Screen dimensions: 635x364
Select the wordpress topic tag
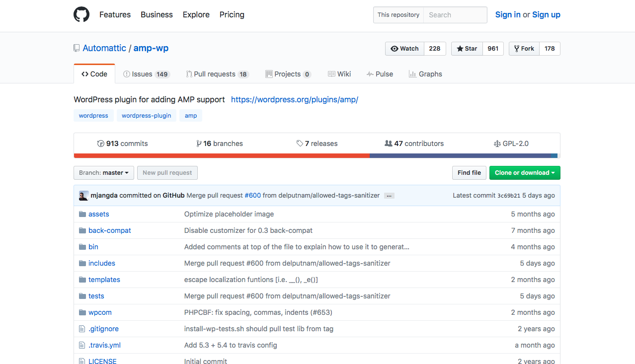(93, 116)
